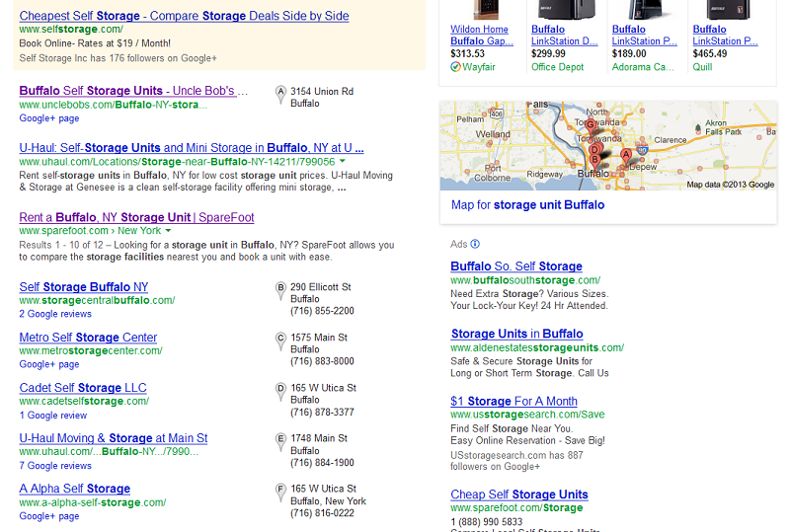Click www.buffalosouthstorage.com URL text
790x532 pixels.
525,280
